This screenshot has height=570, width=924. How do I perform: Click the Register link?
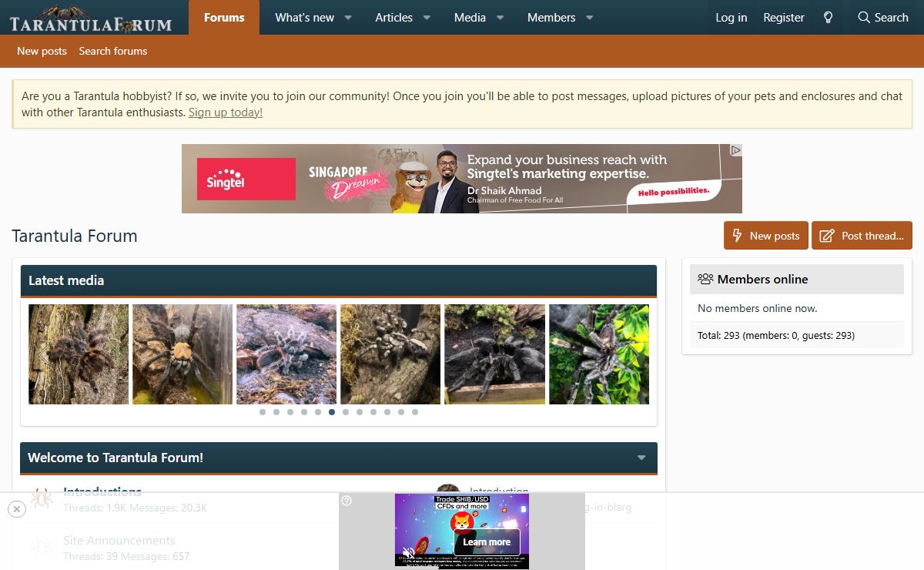click(x=784, y=18)
